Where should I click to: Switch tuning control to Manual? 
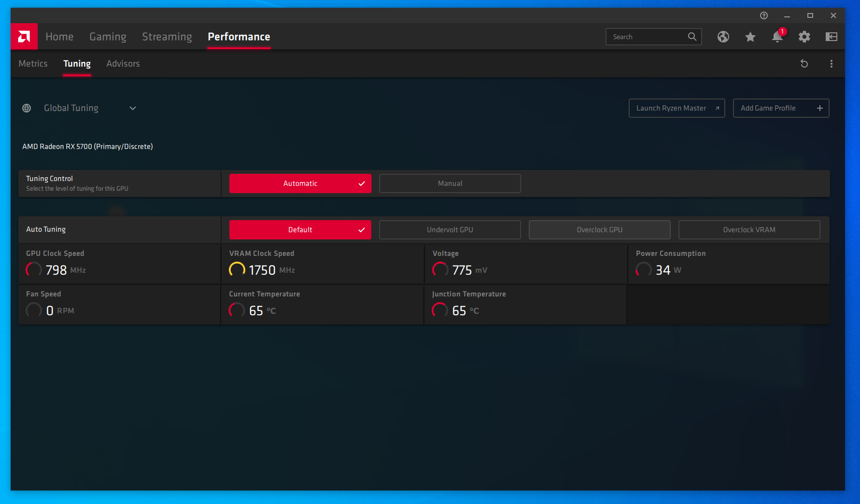450,183
